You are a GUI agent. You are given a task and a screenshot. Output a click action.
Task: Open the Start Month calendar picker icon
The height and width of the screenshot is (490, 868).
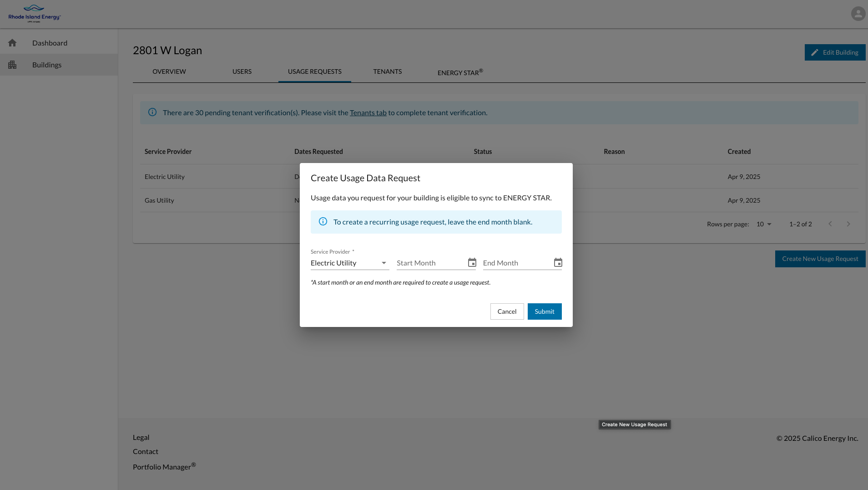click(x=472, y=263)
